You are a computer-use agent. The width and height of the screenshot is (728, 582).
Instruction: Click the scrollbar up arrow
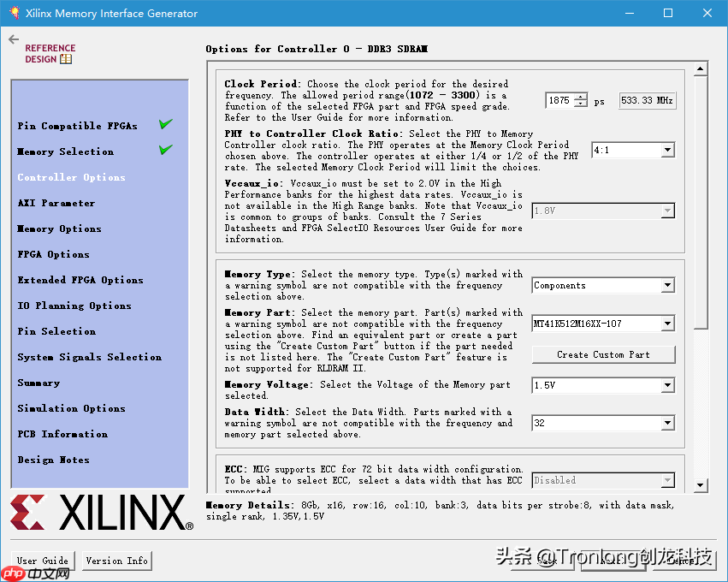701,69
